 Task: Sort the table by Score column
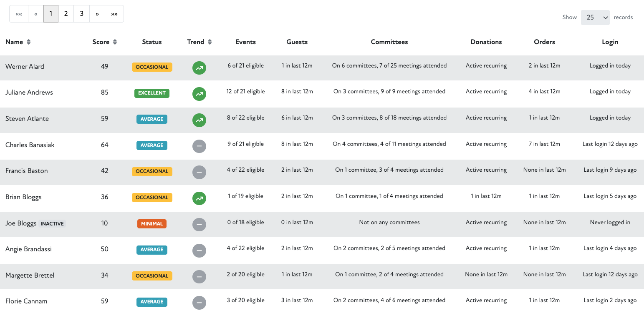pyautogui.click(x=104, y=42)
